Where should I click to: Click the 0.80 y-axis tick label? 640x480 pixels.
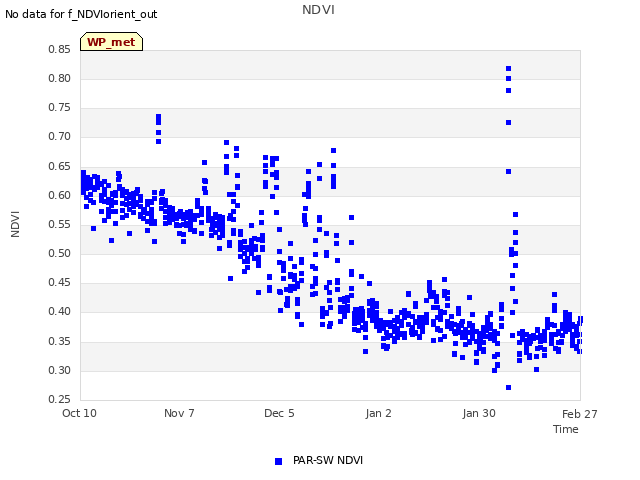(59, 78)
